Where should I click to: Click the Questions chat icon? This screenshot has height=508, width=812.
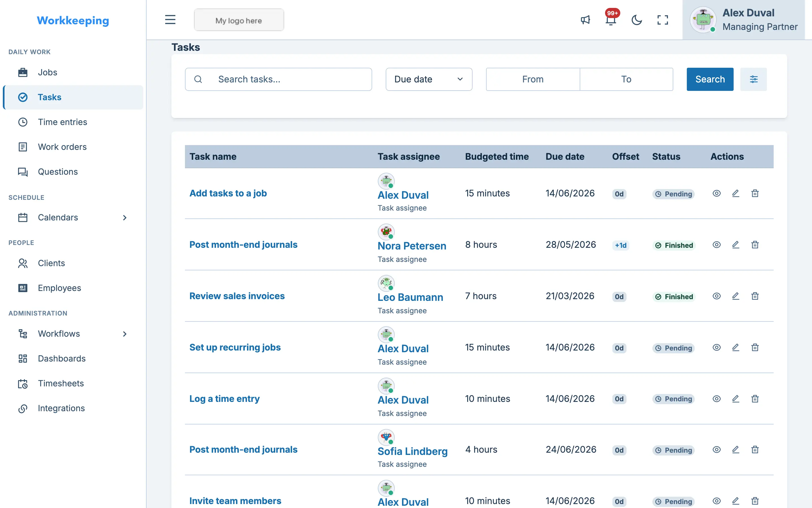coord(23,172)
